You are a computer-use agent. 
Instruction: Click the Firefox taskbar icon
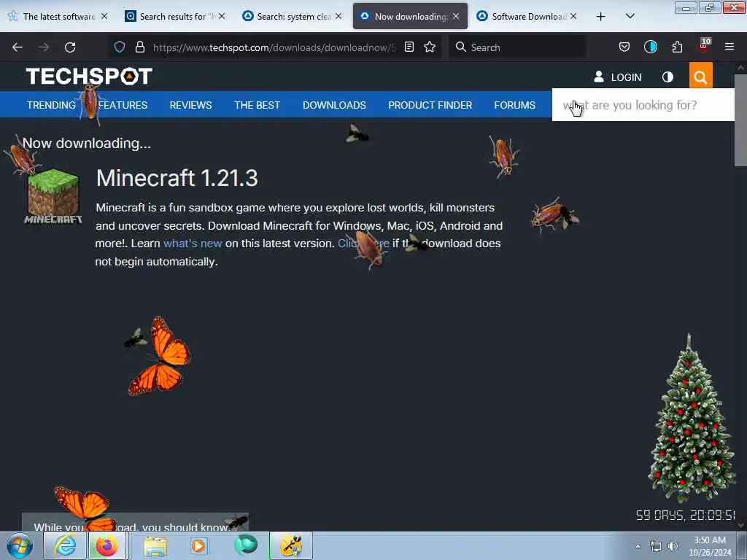tap(107, 545)
